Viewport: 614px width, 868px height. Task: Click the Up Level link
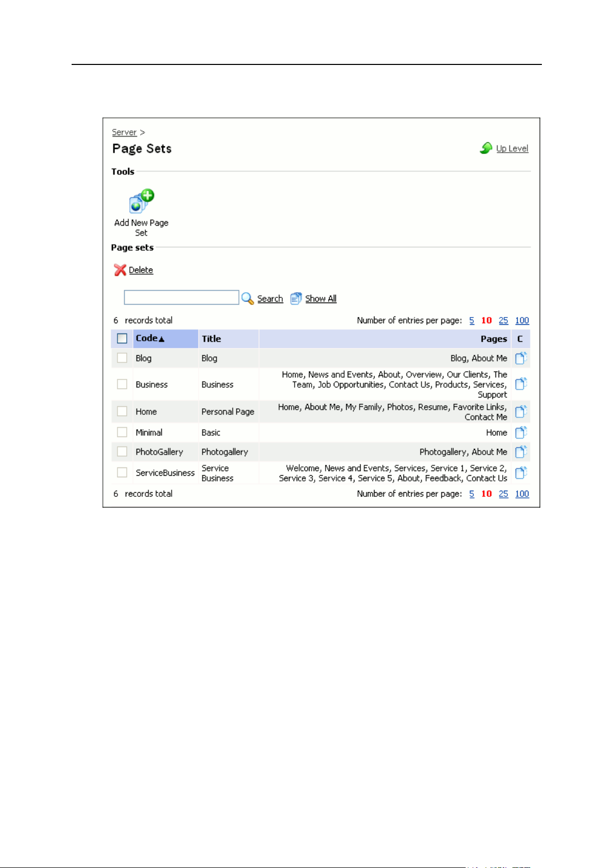512,148
